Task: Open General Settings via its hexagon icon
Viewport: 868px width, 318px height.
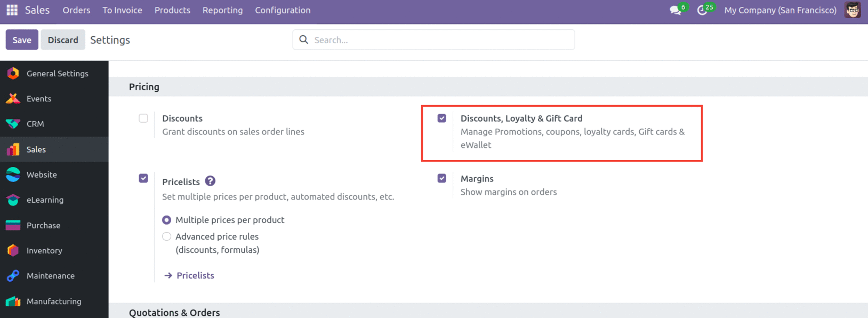Action: (x=13, y=74)
